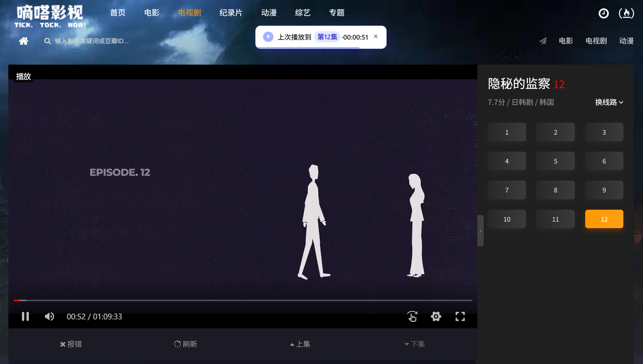Viewport: 643px width, 364px height.
Task: Click the paper plane icon
Action: pyautogui.click(x=543, y=41)
